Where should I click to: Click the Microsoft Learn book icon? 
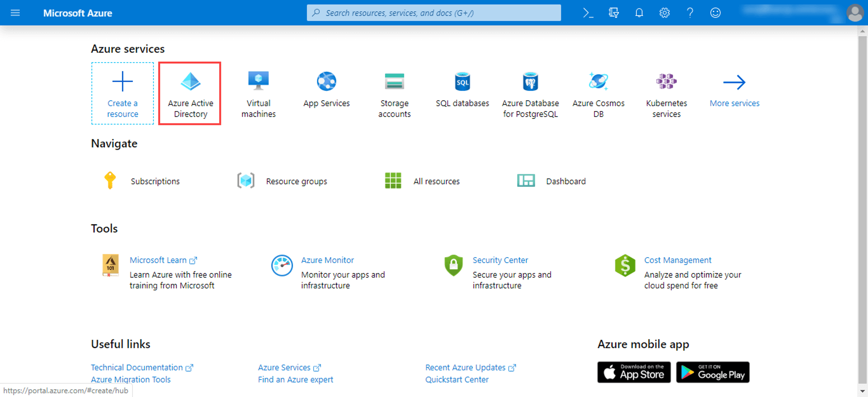pos(111,266)
